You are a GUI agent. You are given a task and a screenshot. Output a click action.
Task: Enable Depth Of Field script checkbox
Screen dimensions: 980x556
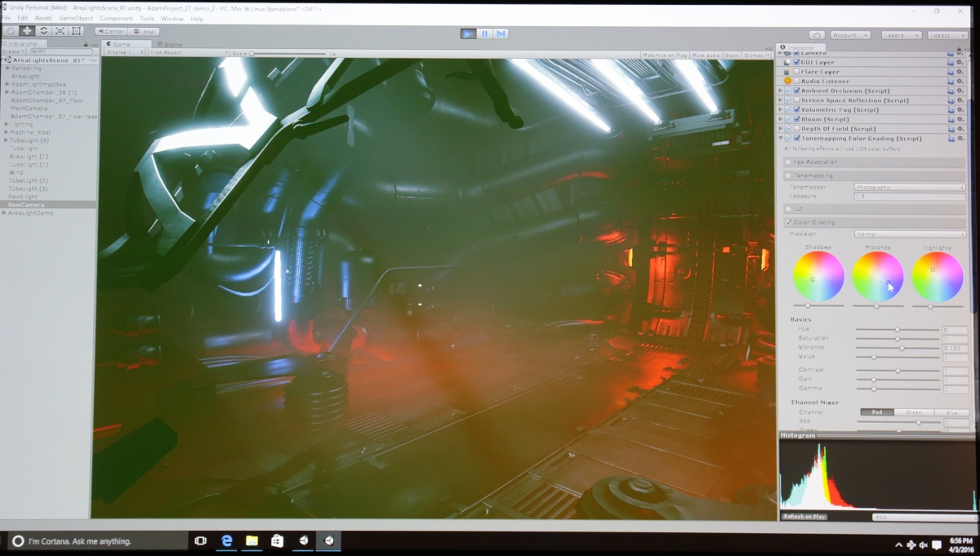(x=797, y=129)
